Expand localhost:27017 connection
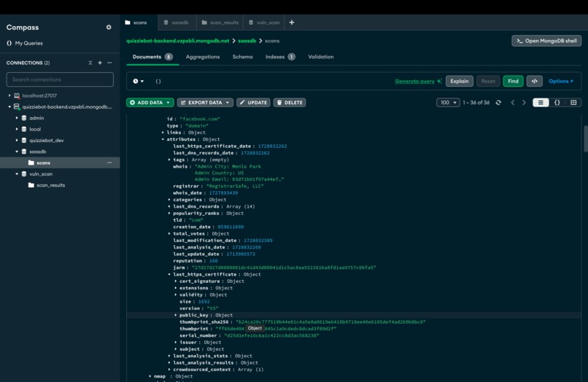Image resolution: width=588 pixels, height=382 pixels. tap(9, 95)
